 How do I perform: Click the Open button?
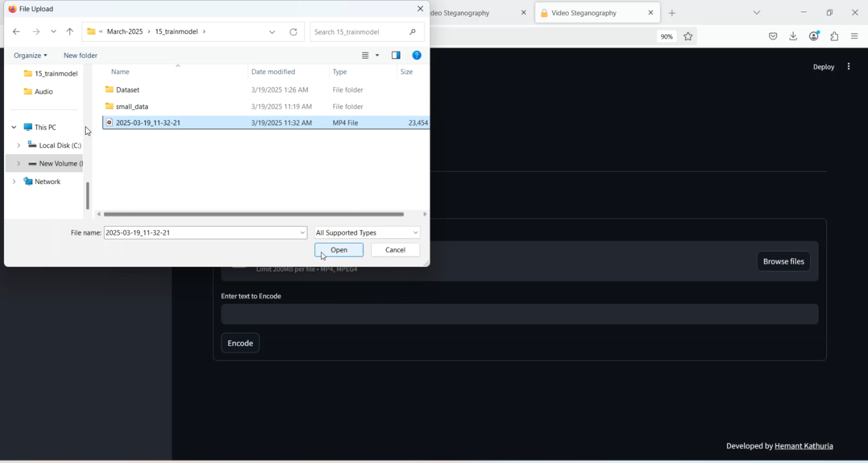click(339, 250)
